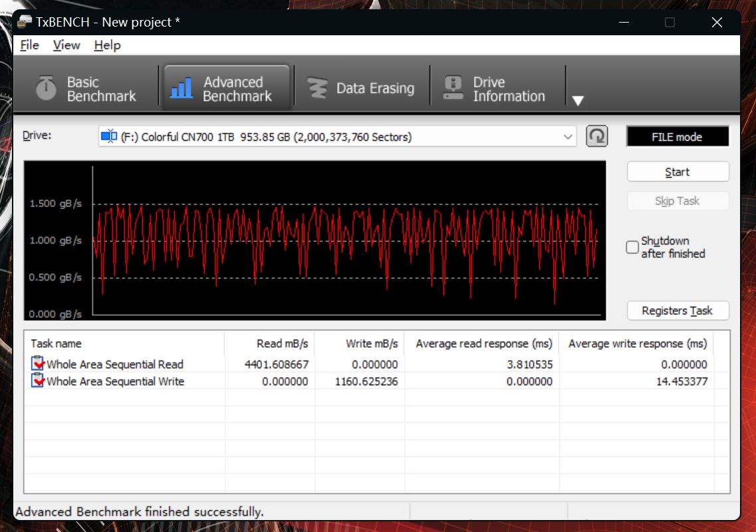
Task: Click the Whole Area Sequential Write task icon
Action: click(38, 381)
